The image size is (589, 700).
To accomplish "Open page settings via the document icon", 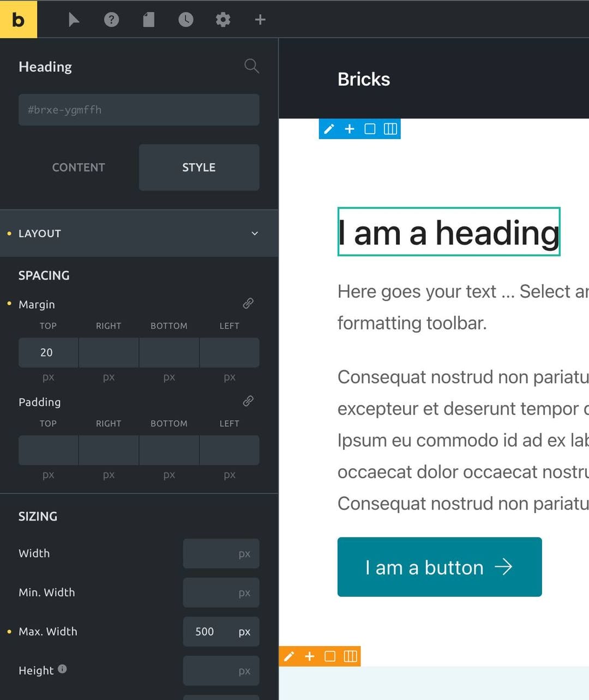I will (148, 20).
